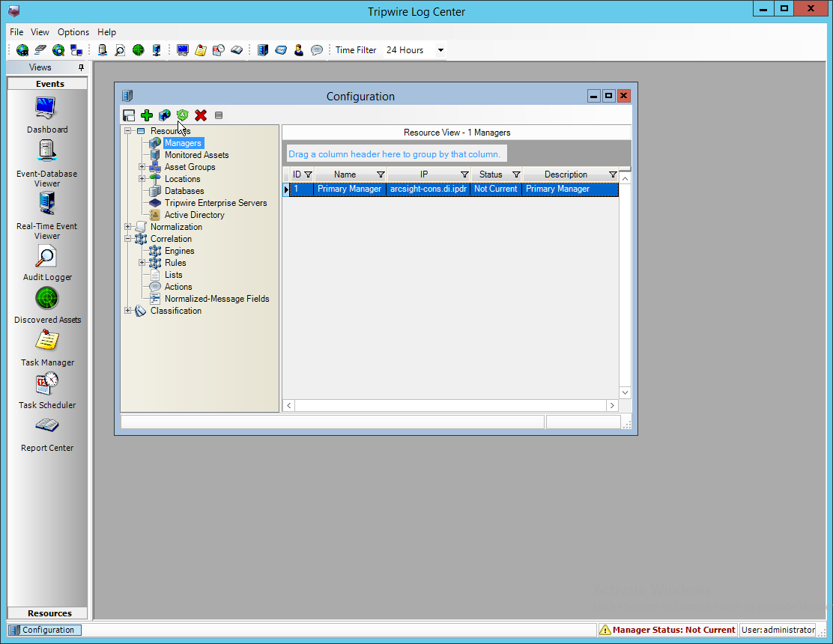
Task: Click the open-book Report Center toolbar icon
Action: [237, 50]
